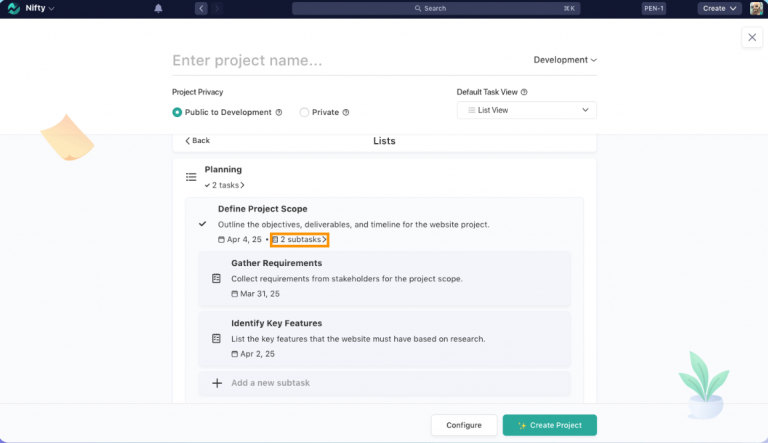This screenshot has height=443, width=768.
Task: Open the Create dropdown menu
Action: click(x=720, y=8)
